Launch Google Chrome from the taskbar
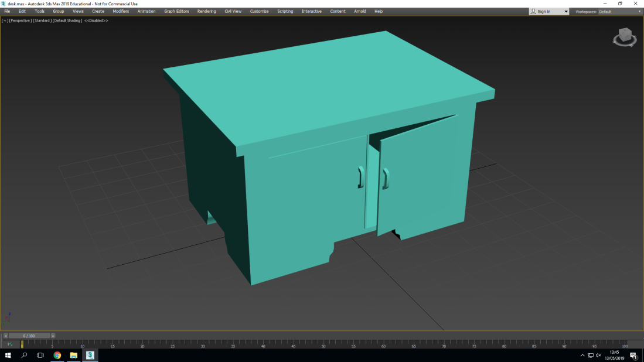The height and width of the screenshot is (362, 644). point(56,355)
